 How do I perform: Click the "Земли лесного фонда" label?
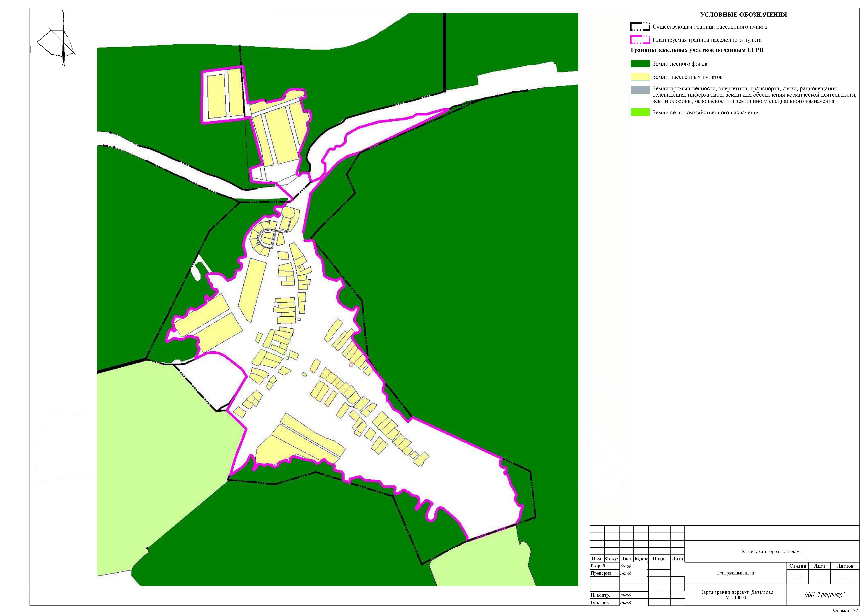click(x=680, y=64)
